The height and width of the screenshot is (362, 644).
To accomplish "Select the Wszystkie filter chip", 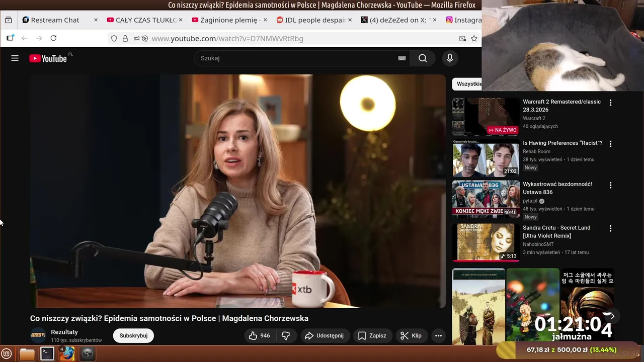I will pos(467,84).
